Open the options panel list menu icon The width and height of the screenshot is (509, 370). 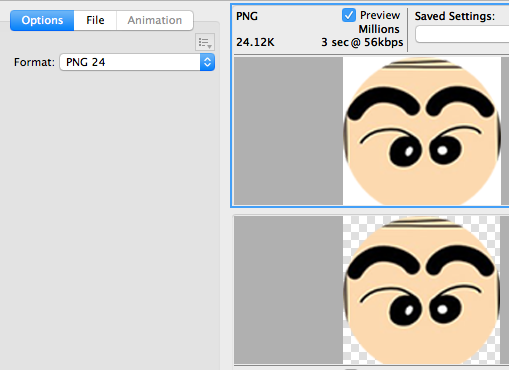(x=205, y=42)
